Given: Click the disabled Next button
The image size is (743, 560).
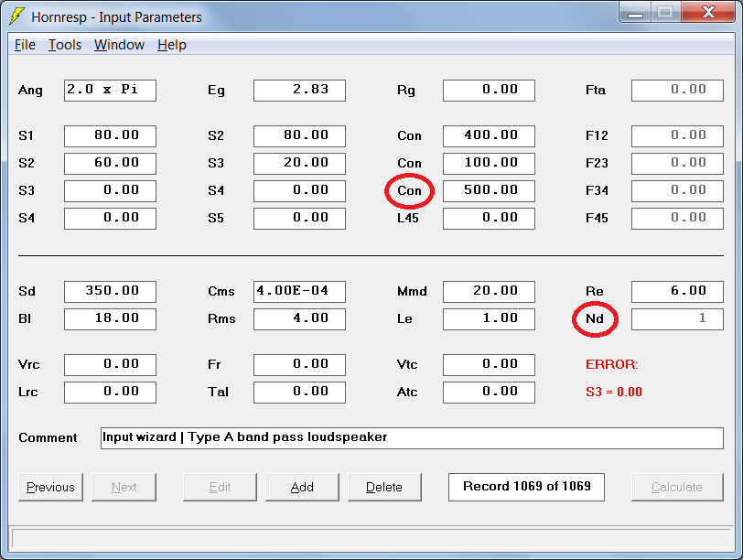Looking at the screenshot, I should [x=124, y=487].
